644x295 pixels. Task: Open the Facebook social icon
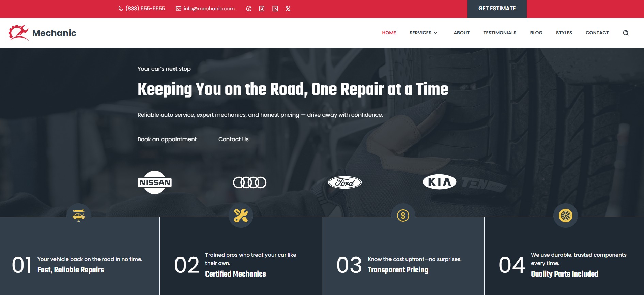coord(249,9)
